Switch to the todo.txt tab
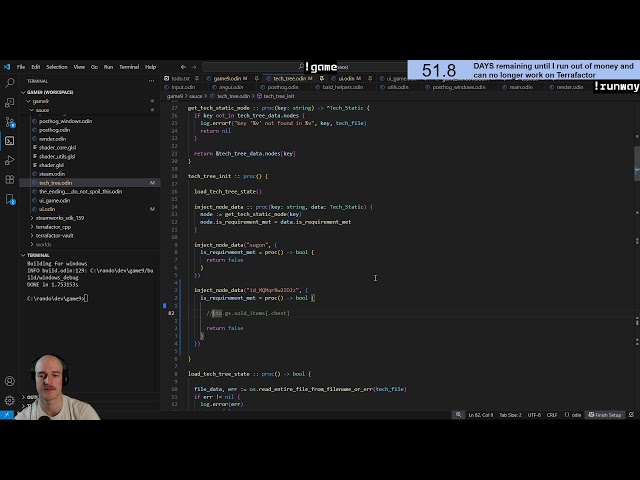 click(x=180, y=78)
